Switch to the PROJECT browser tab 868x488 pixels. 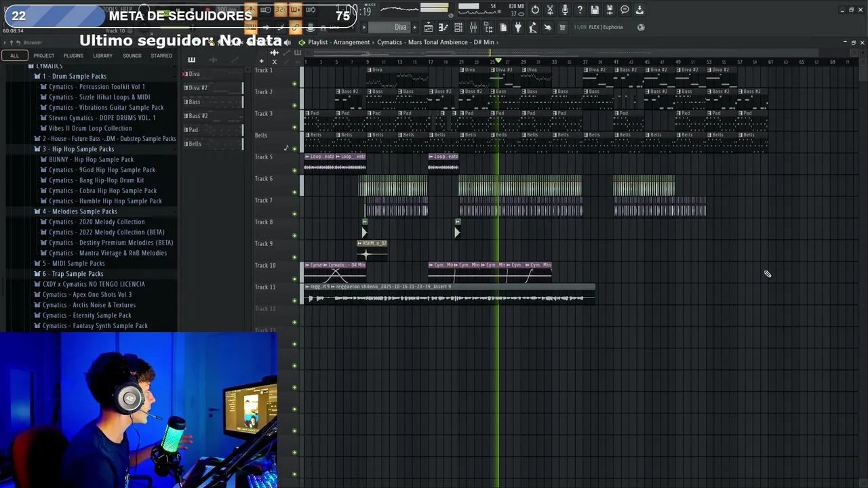43,56
